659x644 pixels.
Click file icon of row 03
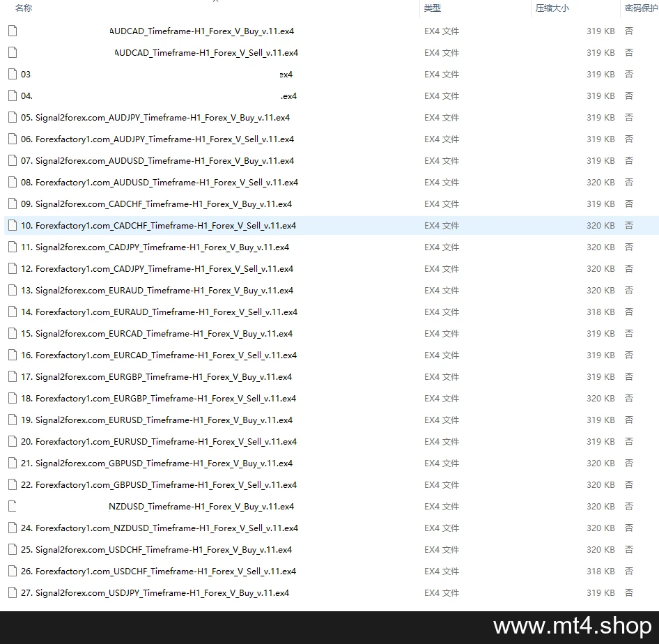point(13,74)
